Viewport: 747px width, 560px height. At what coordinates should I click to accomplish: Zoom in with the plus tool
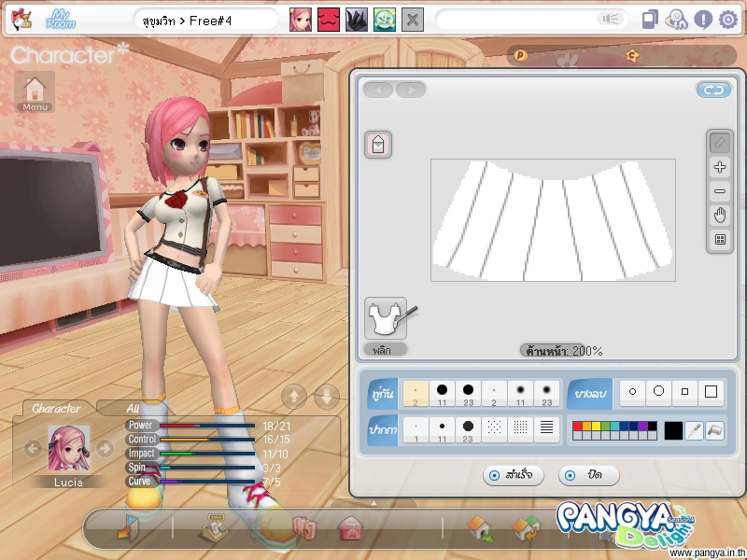720,167
